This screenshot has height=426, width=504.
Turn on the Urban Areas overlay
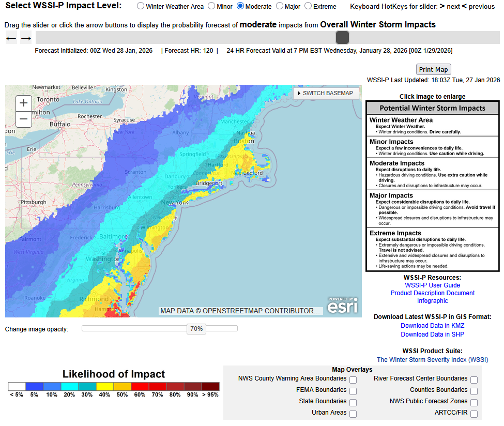[353, 414]
